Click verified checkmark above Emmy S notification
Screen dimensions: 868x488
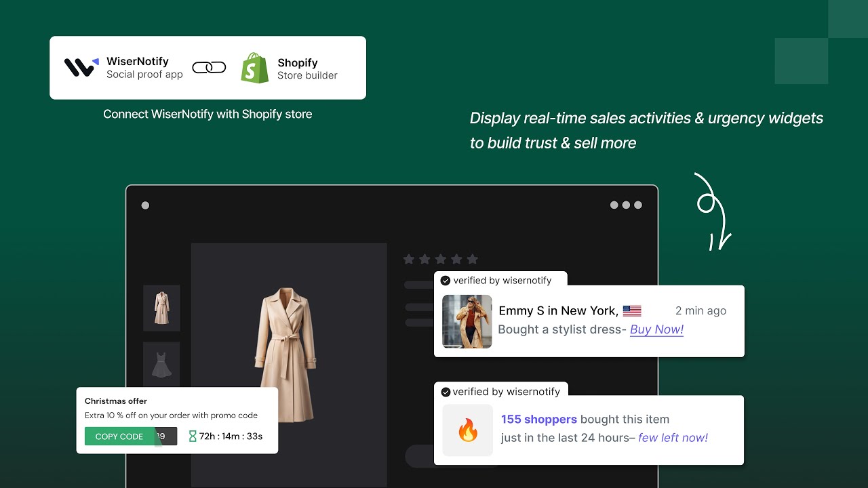[446, 281]
